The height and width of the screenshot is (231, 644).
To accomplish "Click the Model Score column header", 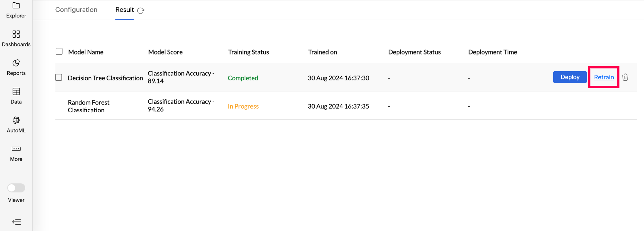I will pyautogui.click(x=165, y=52).
